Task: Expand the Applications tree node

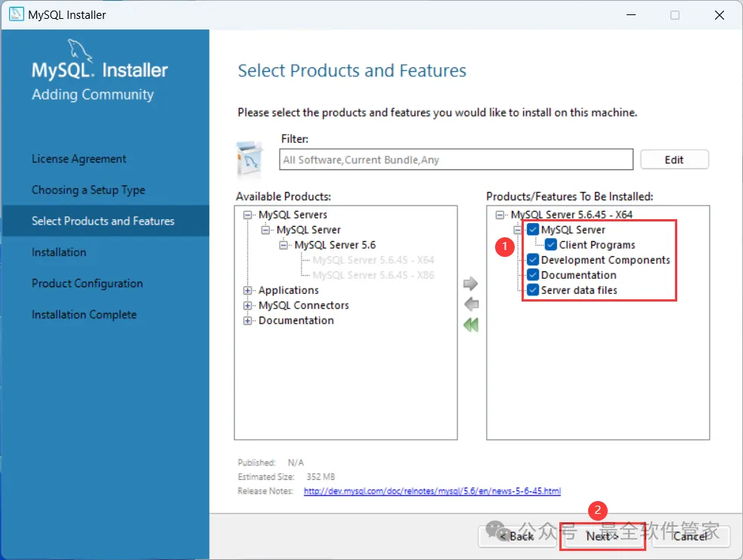Action: 247,290
